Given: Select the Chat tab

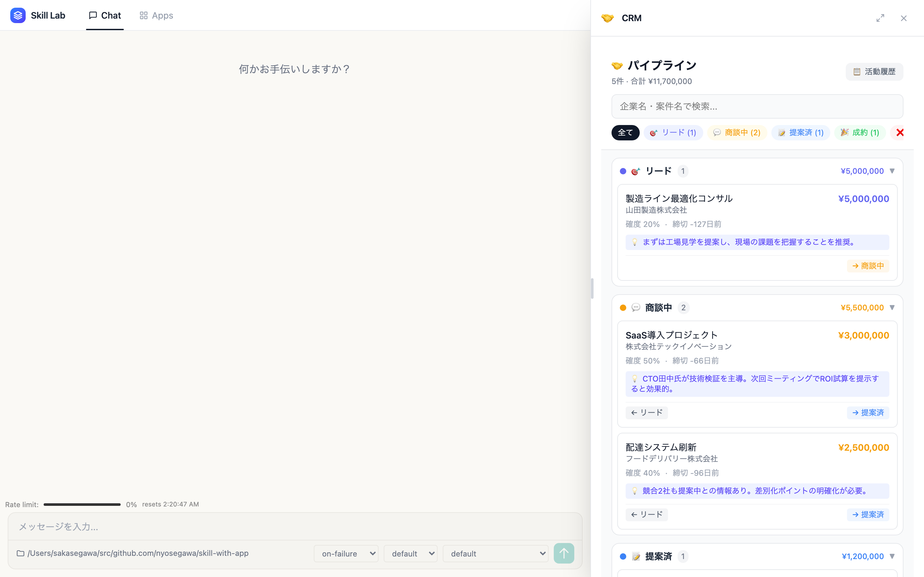Looking at the screenshot, I should (105, 15).
